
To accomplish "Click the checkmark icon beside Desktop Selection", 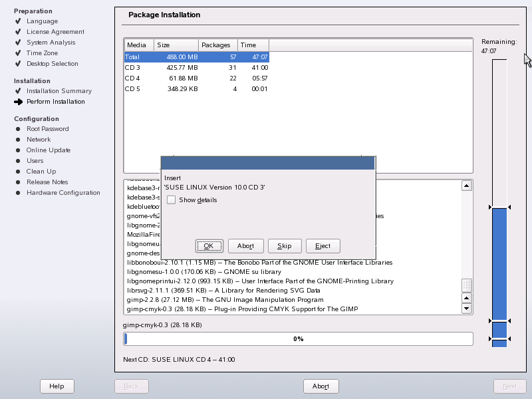I will (x=18, y=63).
